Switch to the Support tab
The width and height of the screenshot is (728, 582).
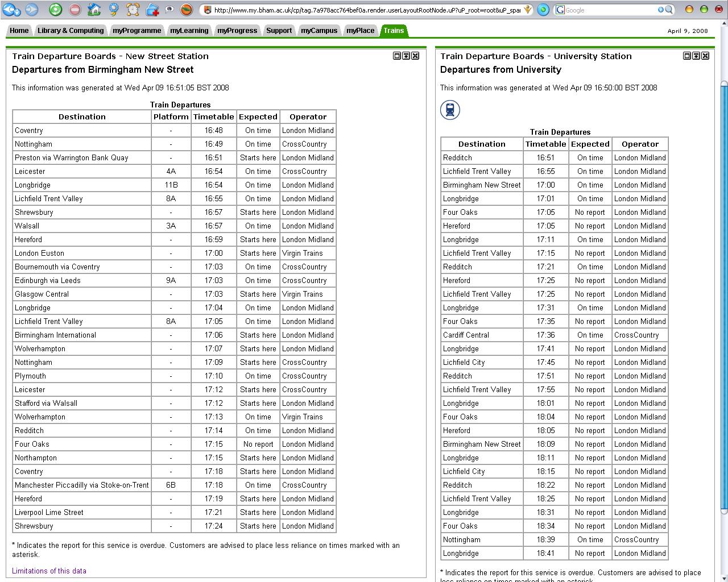click(x=279, y=31)
